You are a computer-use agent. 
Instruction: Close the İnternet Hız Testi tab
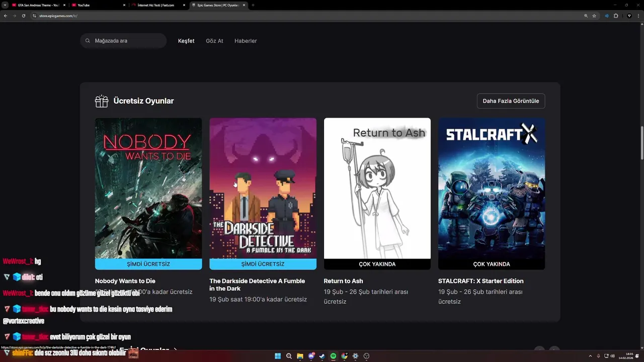[x=184, y=5]
